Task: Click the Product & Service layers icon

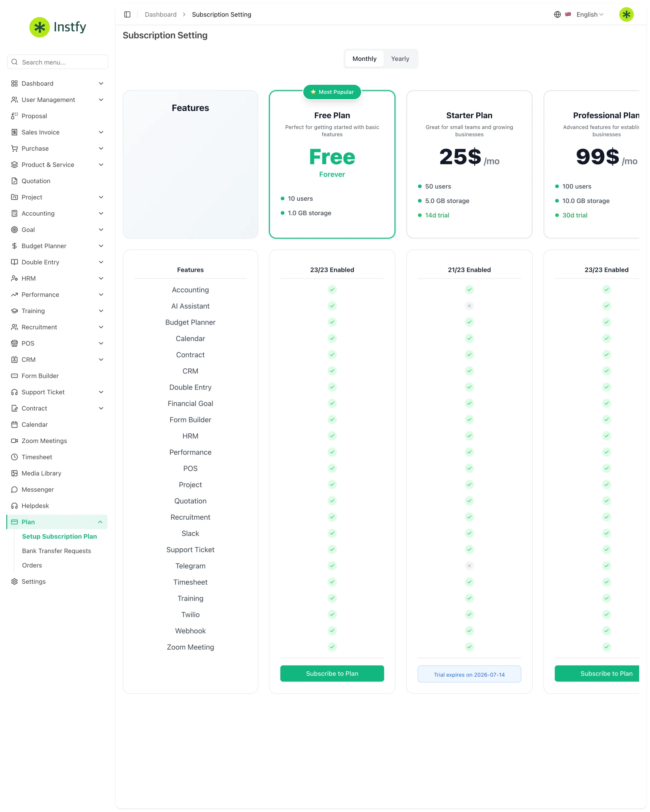Action: (14, 165)
